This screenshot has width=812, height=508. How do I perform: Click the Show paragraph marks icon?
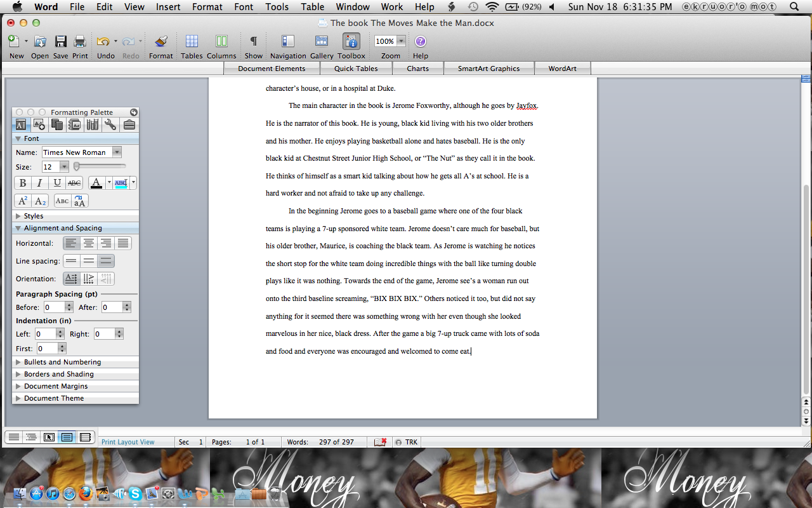[x=253, y=41]
